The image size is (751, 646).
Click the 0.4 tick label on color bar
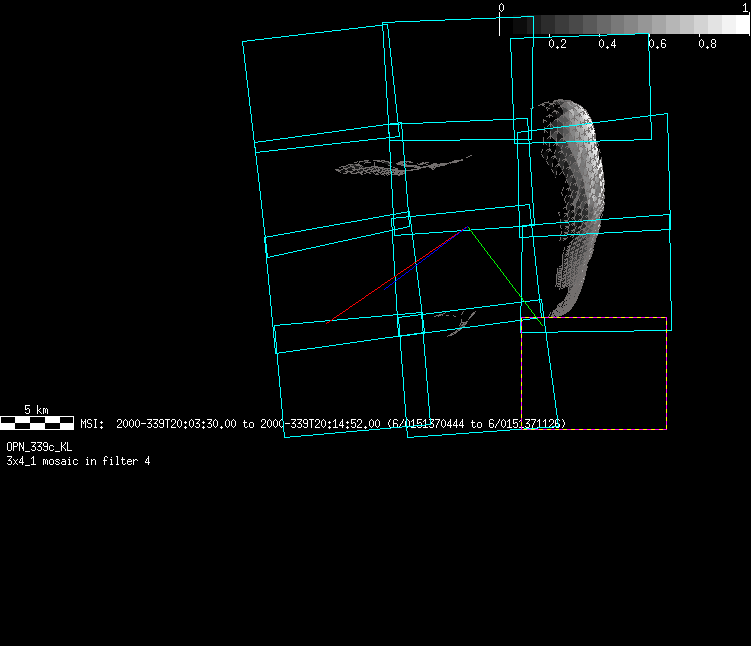pyautogui.click(x=607, y=45)
